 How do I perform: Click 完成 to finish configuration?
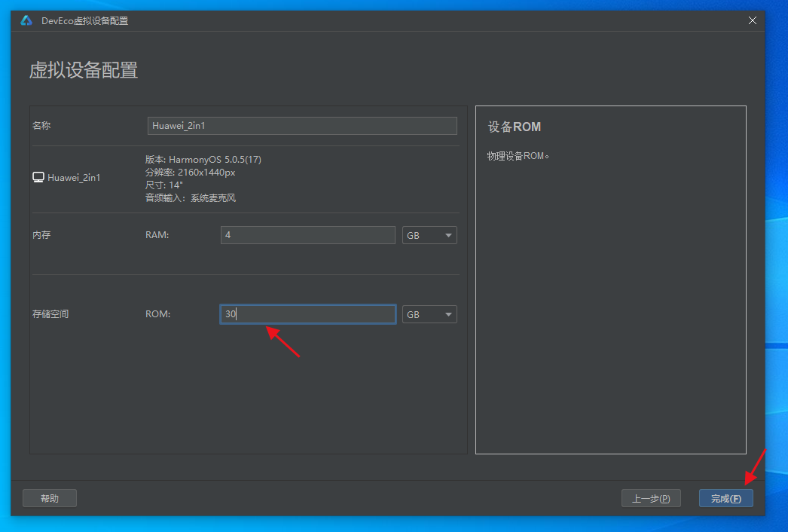pos(725,498)
